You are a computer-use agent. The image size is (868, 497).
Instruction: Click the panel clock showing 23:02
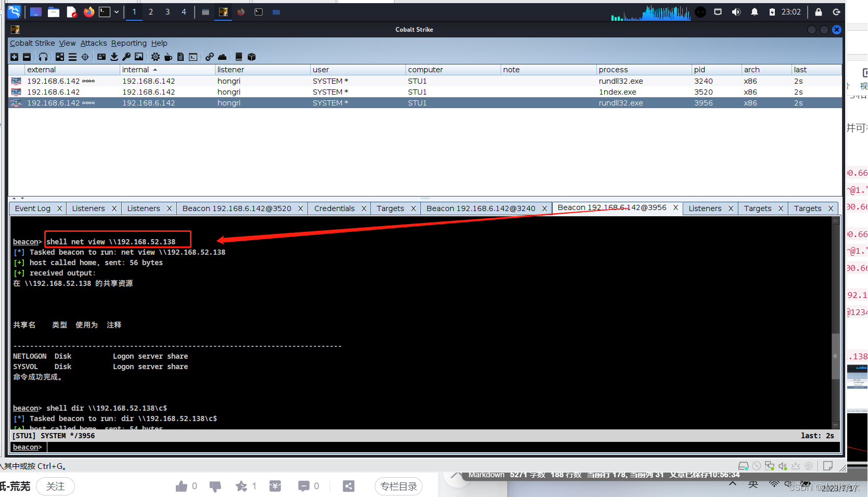(791, 12)
